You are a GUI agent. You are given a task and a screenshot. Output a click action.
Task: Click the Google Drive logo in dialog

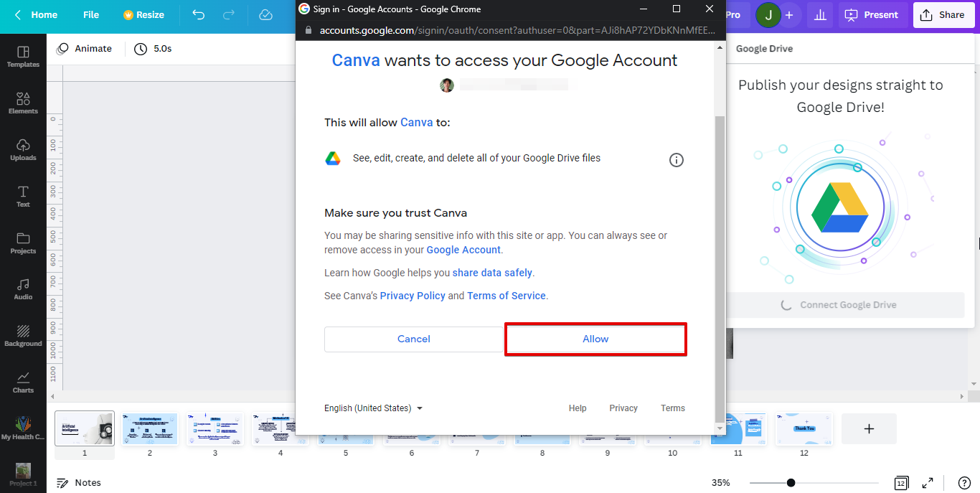(x=333, y=159)
